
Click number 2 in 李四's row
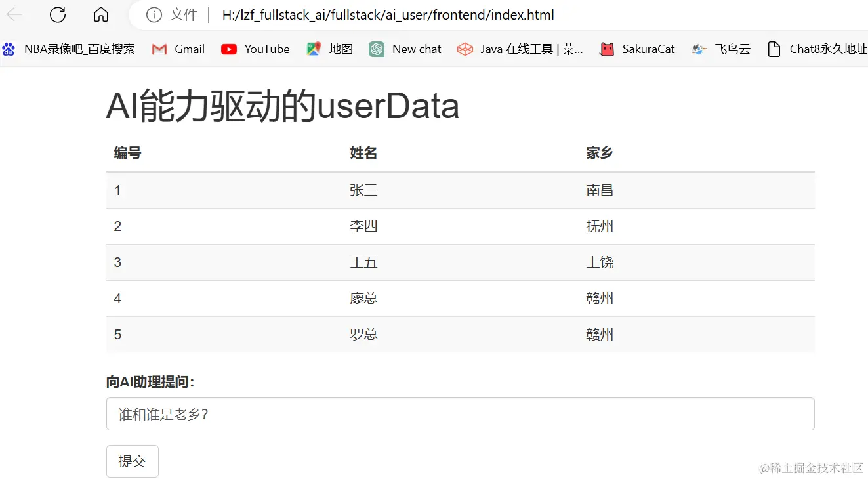117,226
